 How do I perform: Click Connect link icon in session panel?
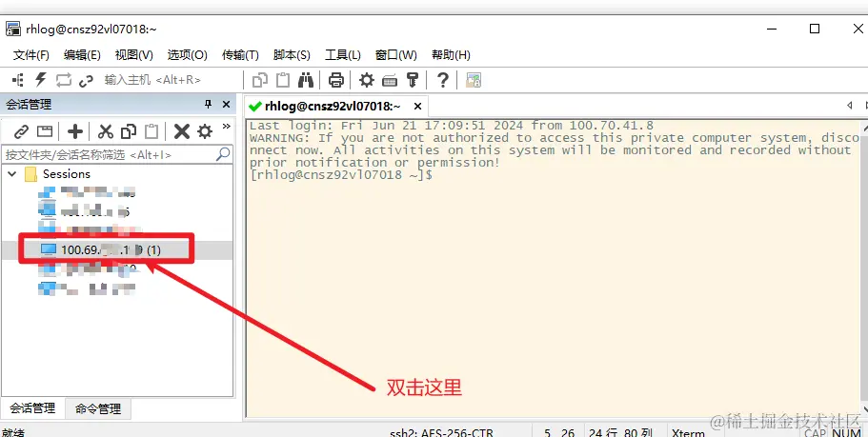click(22, 131)
